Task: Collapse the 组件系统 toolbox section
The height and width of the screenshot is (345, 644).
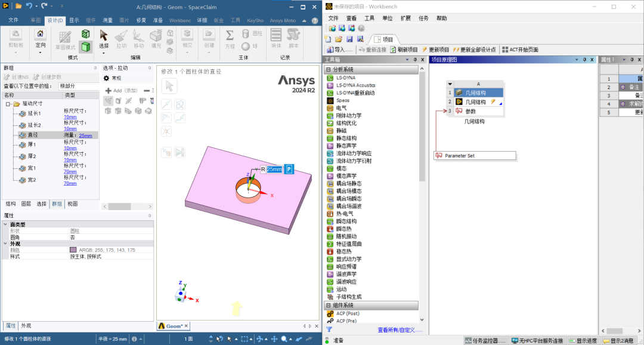Action: (329, 306)
